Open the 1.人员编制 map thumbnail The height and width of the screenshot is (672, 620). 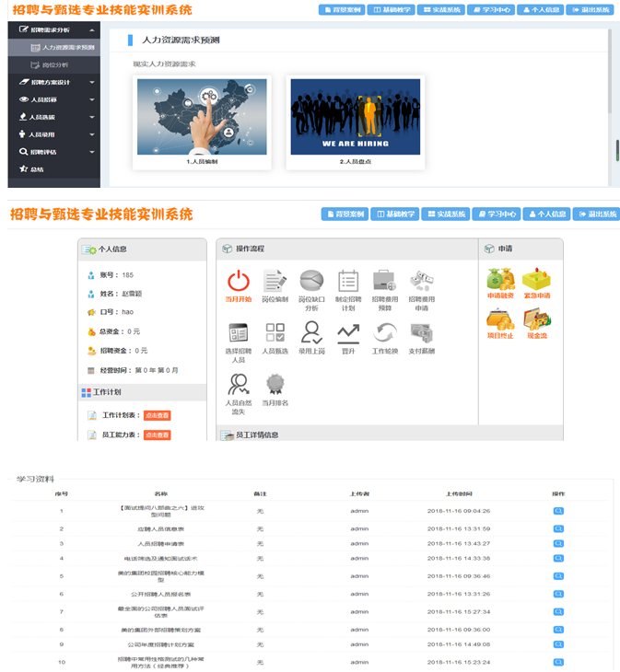coord(202,117)
